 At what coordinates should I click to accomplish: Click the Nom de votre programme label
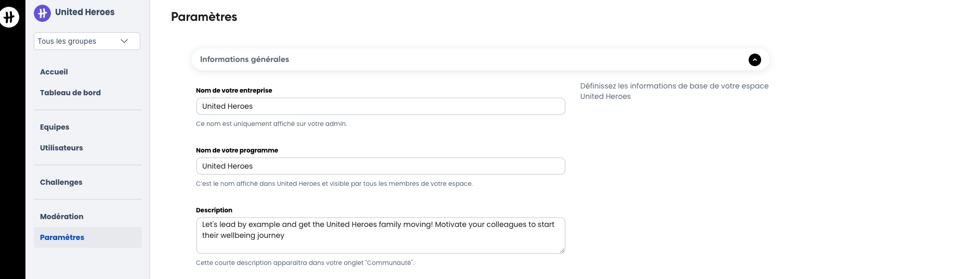tap(237, 150)
